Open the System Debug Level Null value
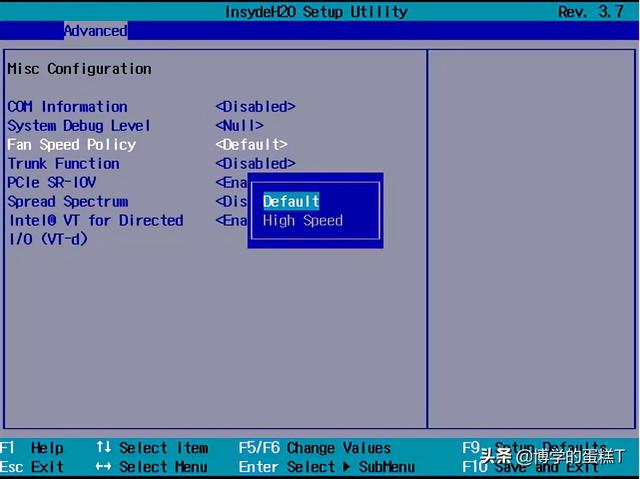 click(x=239, y=126)
